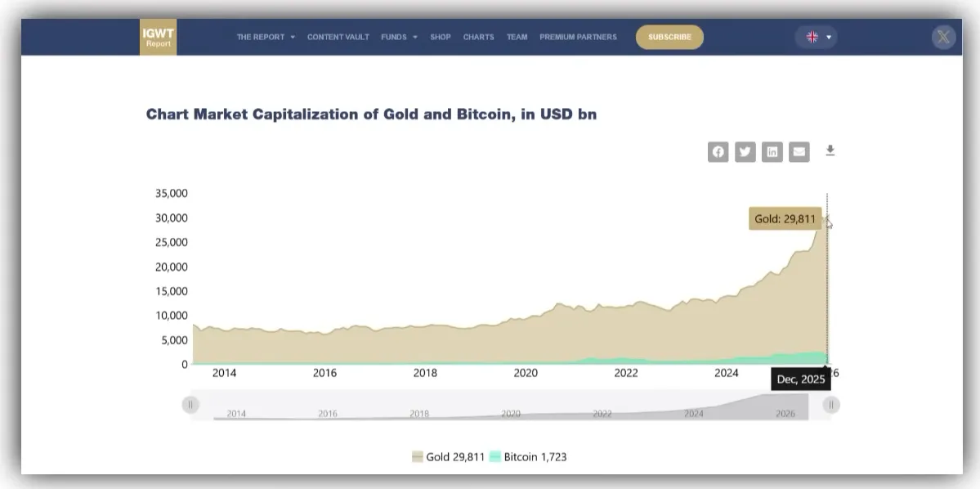
Task: Toggle Gold series in chart legend
Action: click(449, 457)
